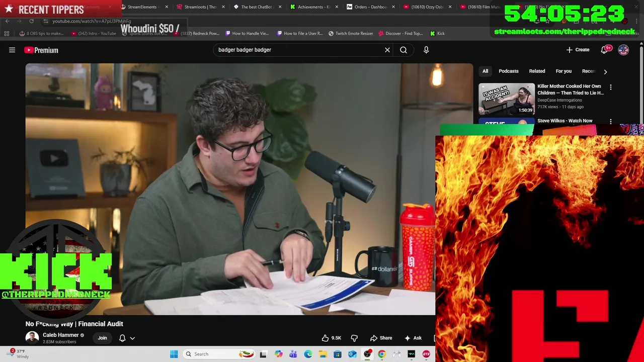Switch to (10610) Ozzy Osbourne tab
This screenshot has width=644, height=362.
point(427,7)
